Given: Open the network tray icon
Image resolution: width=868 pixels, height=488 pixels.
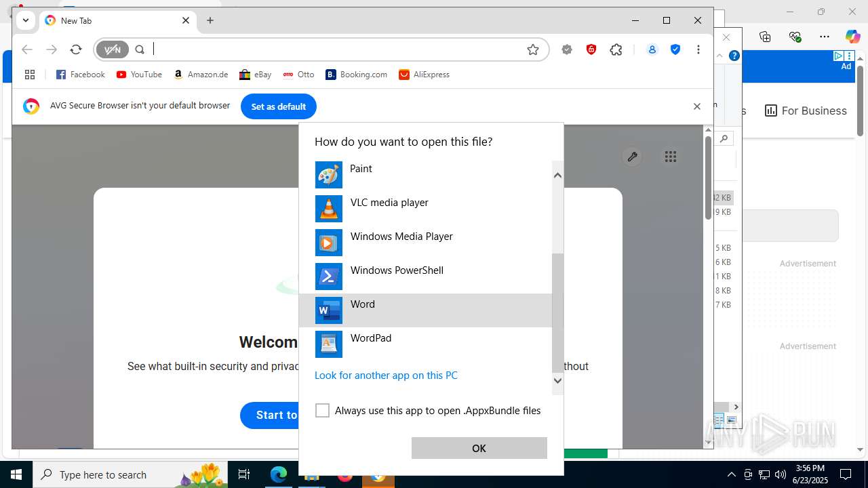Looking at the screenshot, I should (764, 474).
